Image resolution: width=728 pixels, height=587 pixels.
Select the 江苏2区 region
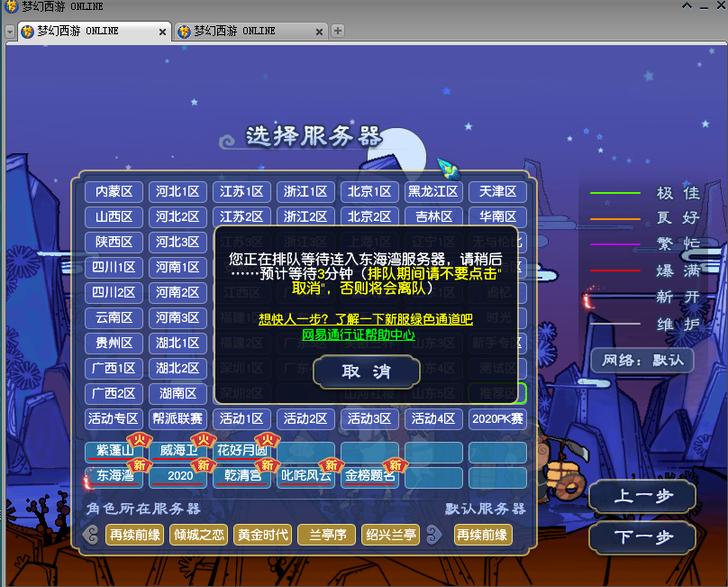coord(241,216)
